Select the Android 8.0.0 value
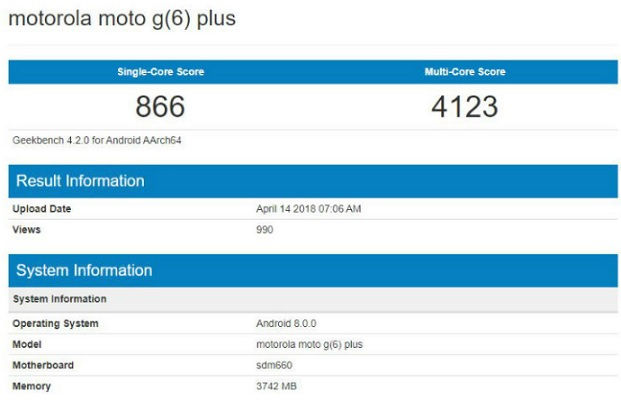Viewport: 621px width, 419px height. [286, 324]
